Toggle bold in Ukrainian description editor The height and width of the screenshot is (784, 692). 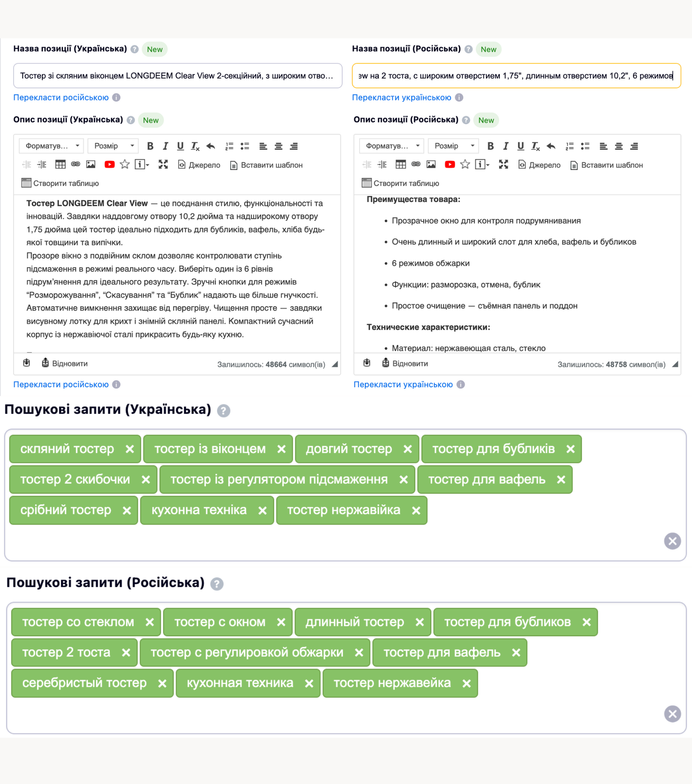tap(150, 146)
